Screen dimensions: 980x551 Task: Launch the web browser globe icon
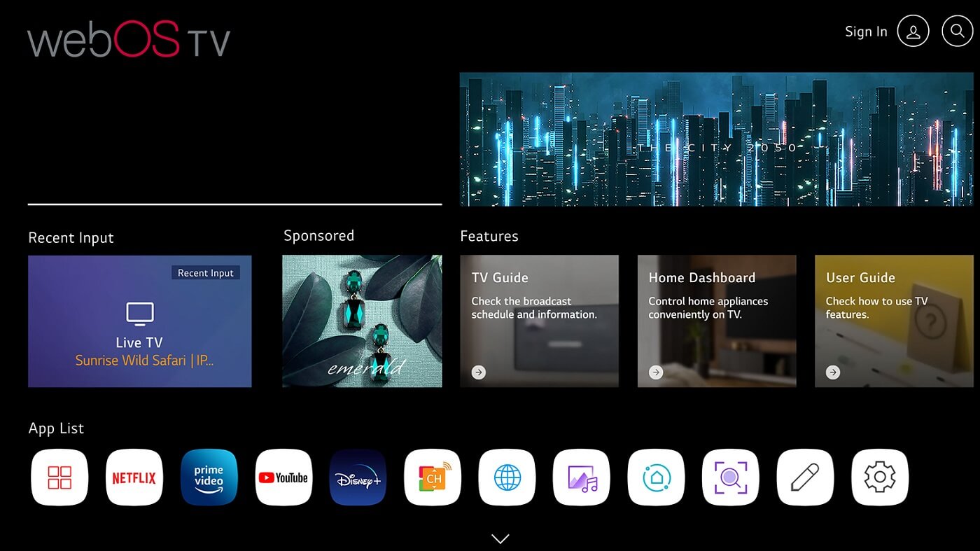[x=507, y=477]
